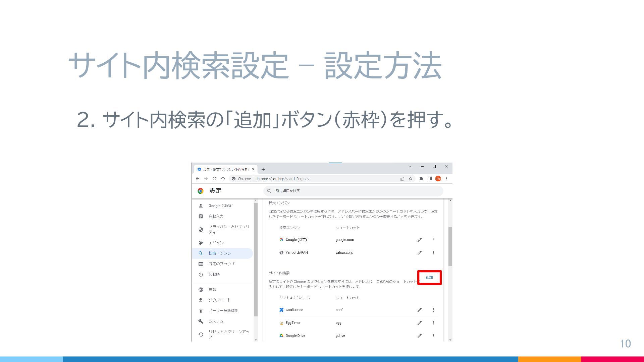Screen dimensions: 644x362
Task: Click the share icon in address bar
Action: pyautogui.click(x=402, y=179)
